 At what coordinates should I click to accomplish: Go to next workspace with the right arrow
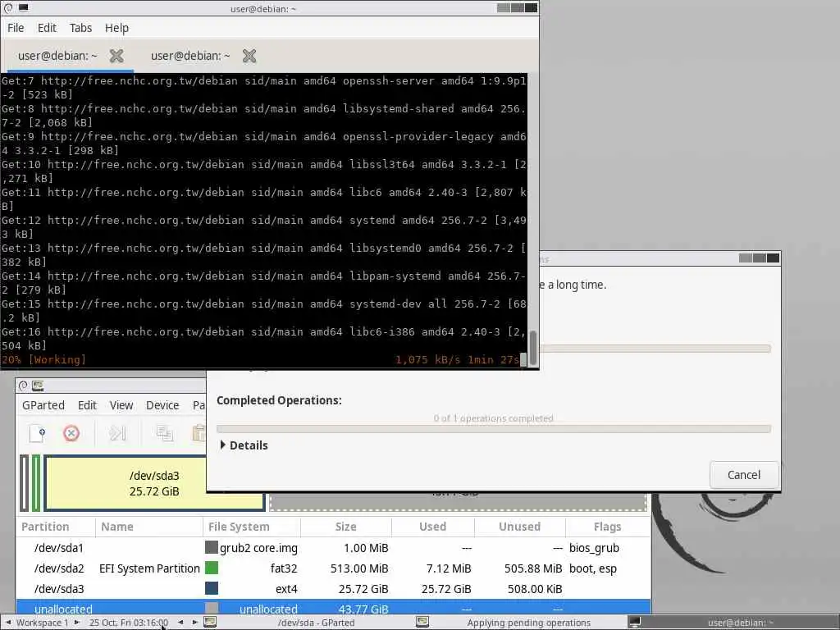coord(76,623)
